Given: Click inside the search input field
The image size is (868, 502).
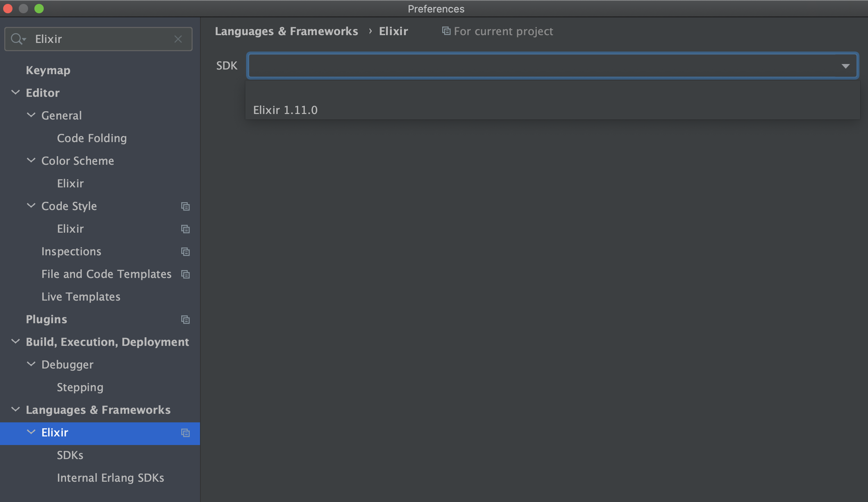Looking at the screenshot, I should tap(98, 39).
